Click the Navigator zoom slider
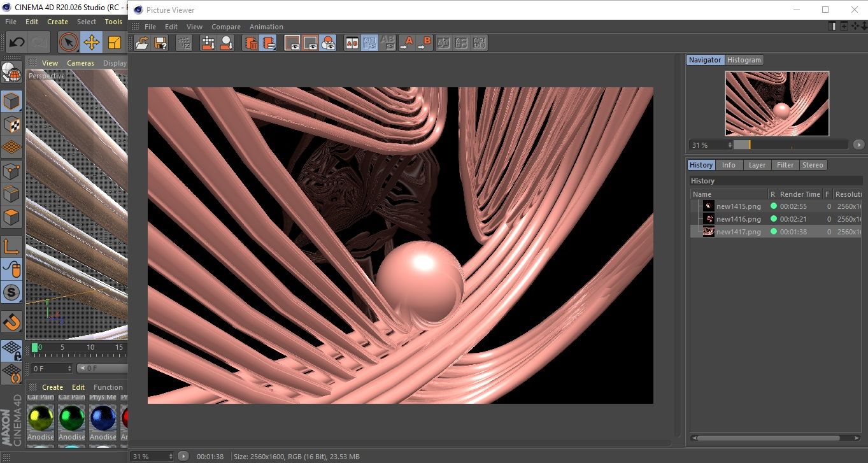The width and height of the screenshot is (868, 463). coord(790,145)
